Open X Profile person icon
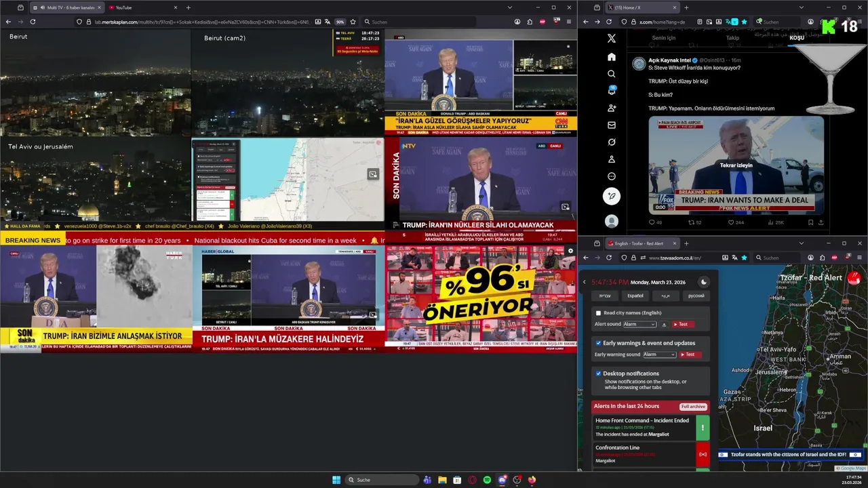This screenshot has height=488, width=868. tap(611, 159)
